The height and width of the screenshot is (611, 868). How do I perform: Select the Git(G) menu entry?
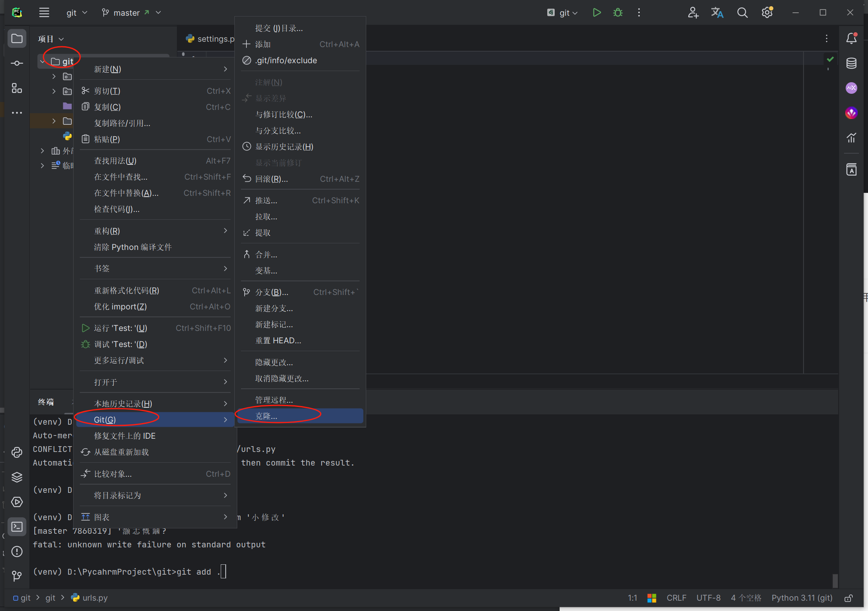point(155,420)
